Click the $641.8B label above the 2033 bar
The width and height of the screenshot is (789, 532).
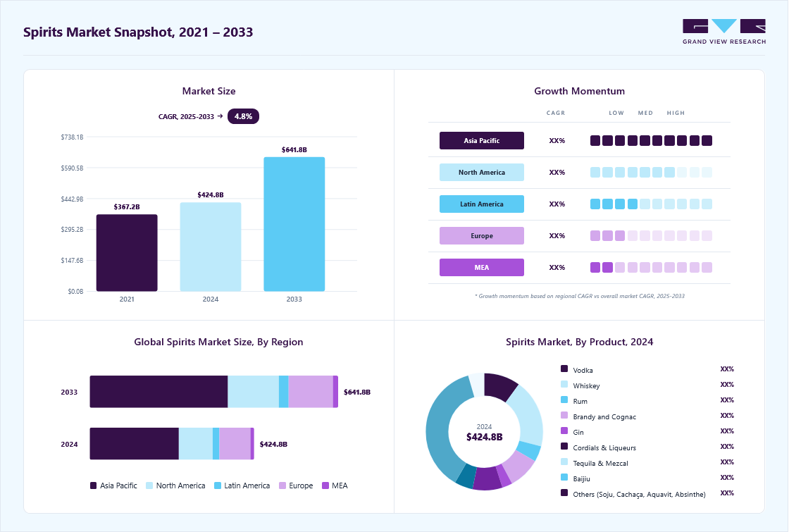(x=294, y=149)
